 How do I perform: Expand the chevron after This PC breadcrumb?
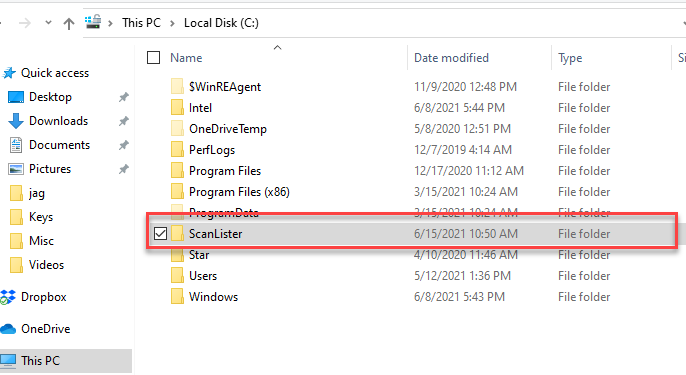tap(172, 23)
